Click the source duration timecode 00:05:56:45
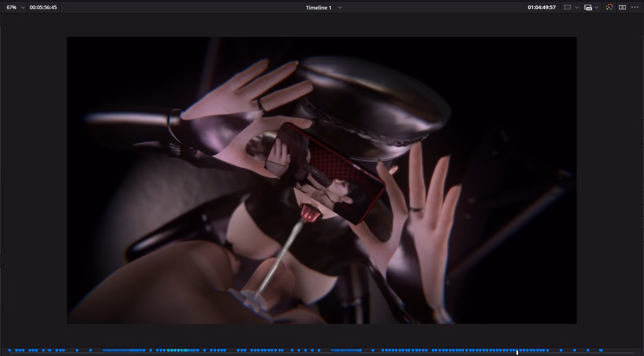The width and height of the screenshot is (644, 356). coord(43,8)
